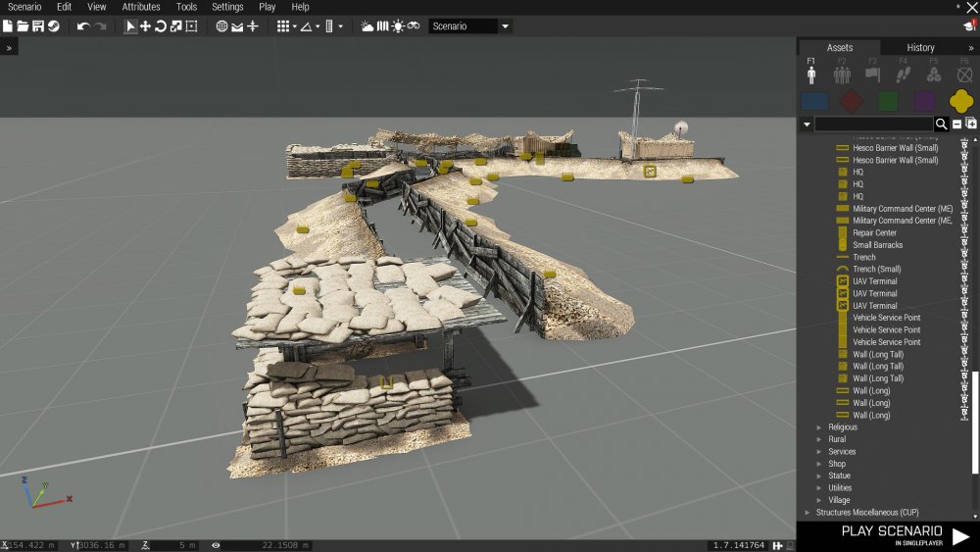This screenshot has width=980, height=552.
Task: Select the Scaling widget tool
Action: [175, 26]
